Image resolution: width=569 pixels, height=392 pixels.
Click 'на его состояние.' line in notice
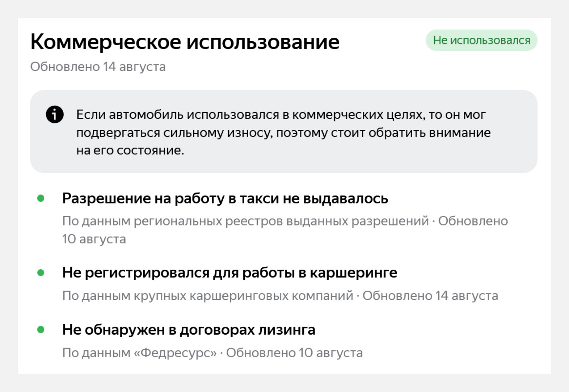[130, 150]
